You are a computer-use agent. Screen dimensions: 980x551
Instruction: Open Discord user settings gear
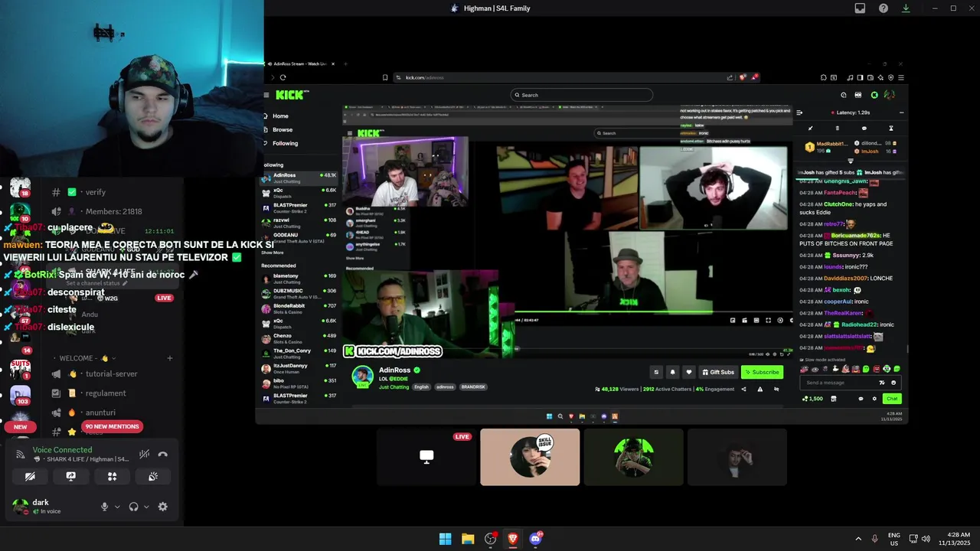(x=162, y=507)
